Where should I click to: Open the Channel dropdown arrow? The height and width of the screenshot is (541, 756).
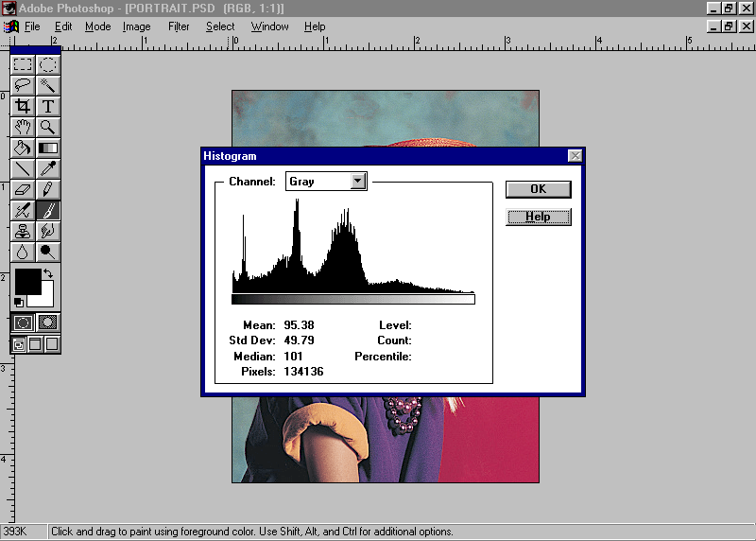point(358,181)
